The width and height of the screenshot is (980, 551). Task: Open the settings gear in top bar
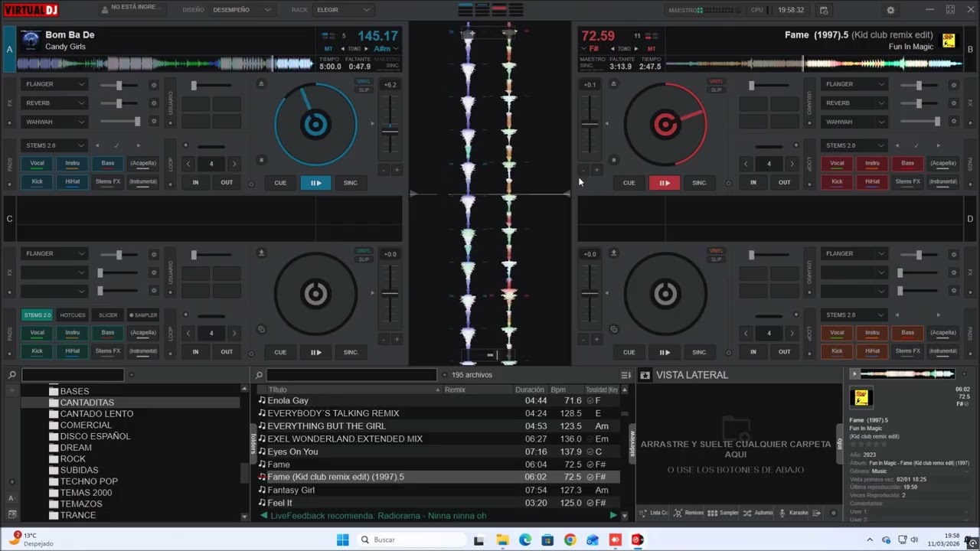(x=890, y=10)
